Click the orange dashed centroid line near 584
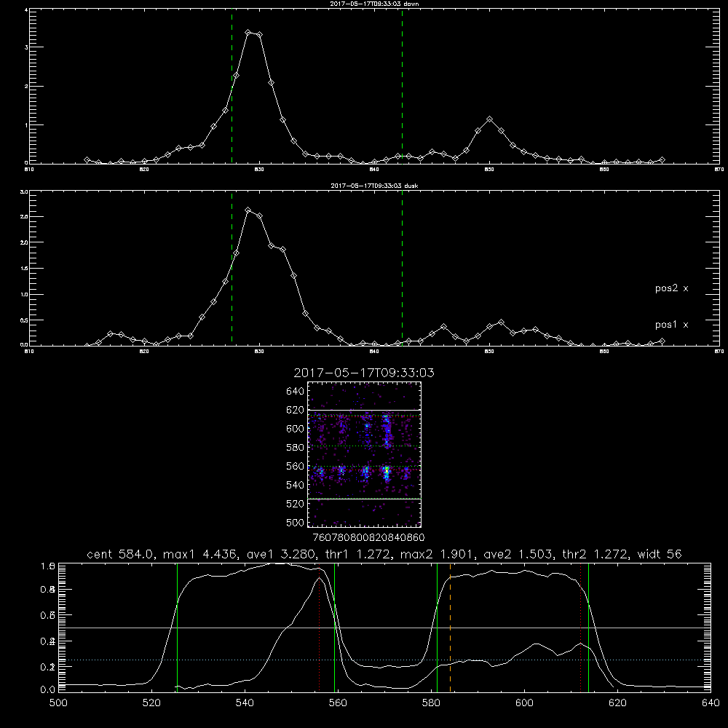The height and width of the screenshot is (728, 728). pyautogui.click(x=451, y=628)
